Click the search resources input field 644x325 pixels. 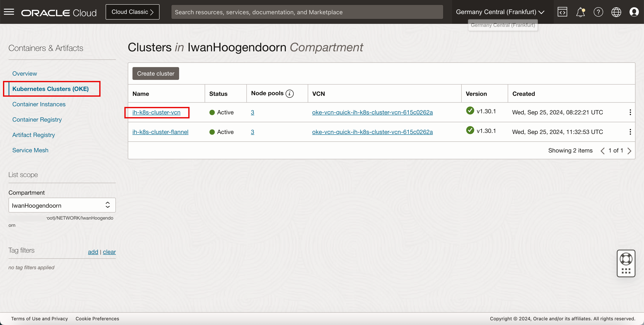tap(307, 12)
